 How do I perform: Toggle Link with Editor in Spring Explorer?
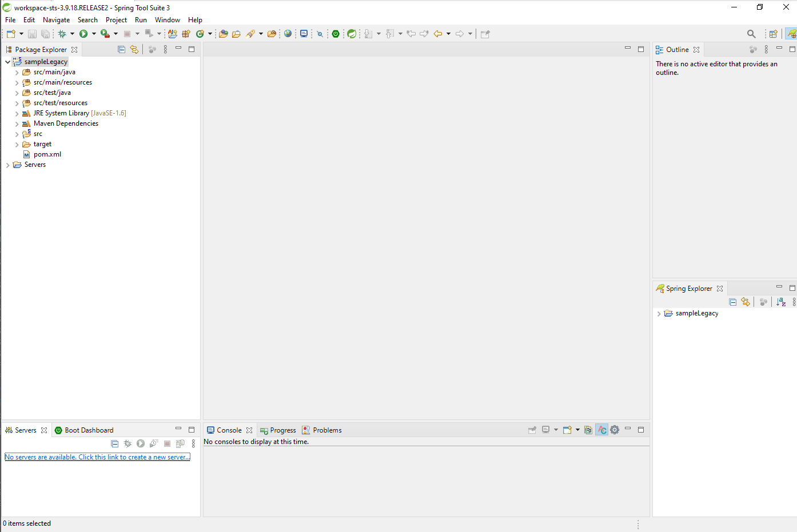745,302
